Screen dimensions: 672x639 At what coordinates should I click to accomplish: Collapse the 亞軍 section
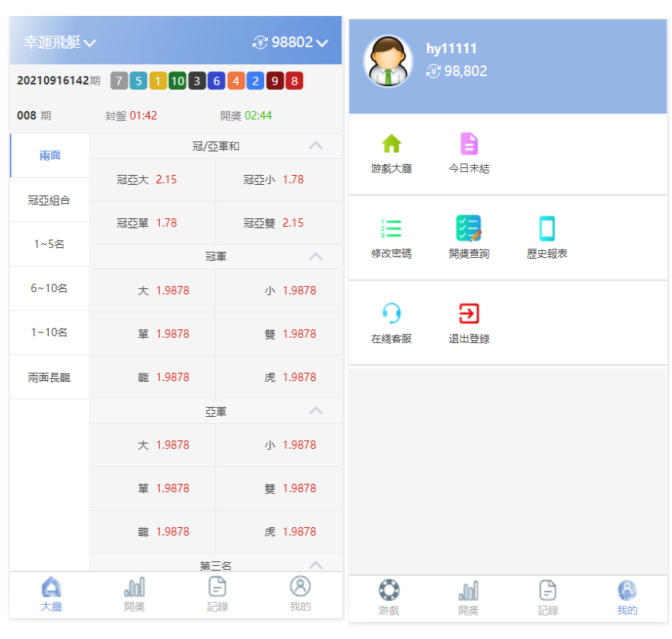(x=316, y=412)
